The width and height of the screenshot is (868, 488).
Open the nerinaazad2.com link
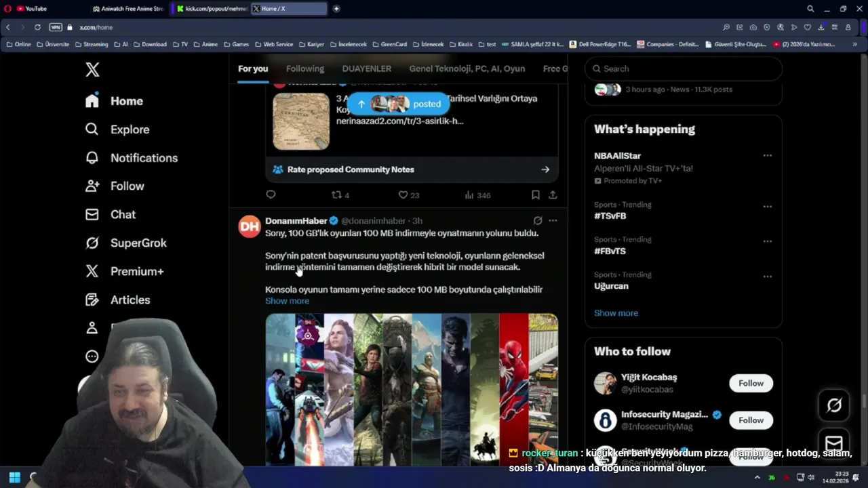399,121
